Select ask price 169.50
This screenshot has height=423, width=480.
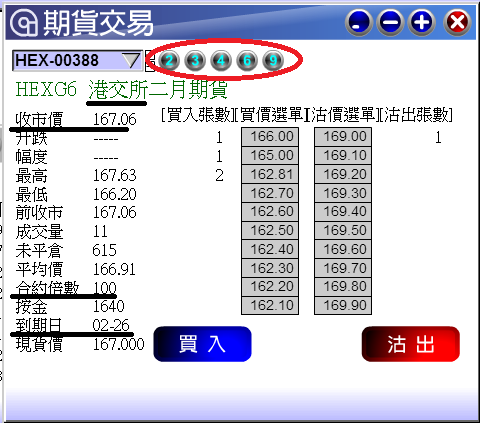pyautogui.click(x=343, y=230)
